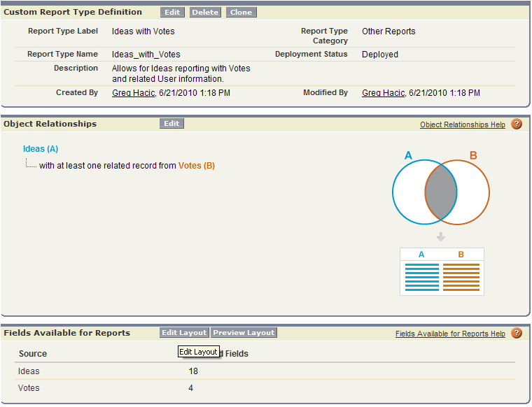532x407 pixels.
Task: Edit the Object Relationships section
Action: (171, 124)
